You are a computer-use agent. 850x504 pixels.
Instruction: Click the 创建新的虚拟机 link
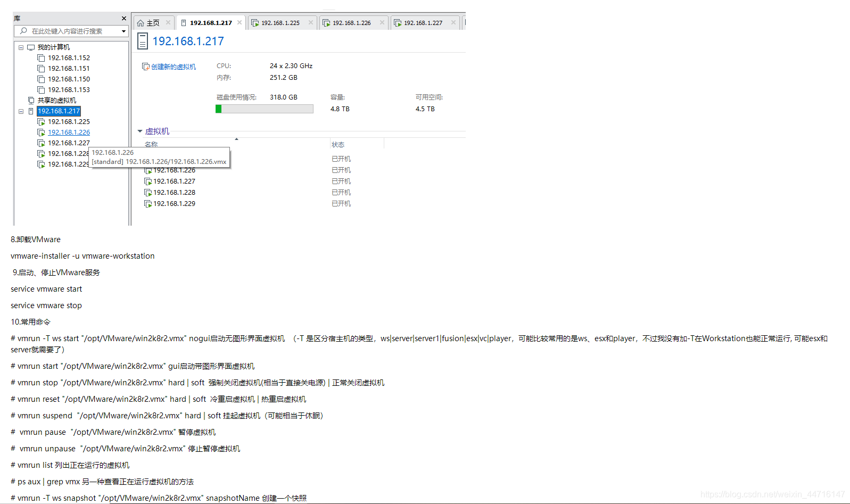click(x=169, y=67)
